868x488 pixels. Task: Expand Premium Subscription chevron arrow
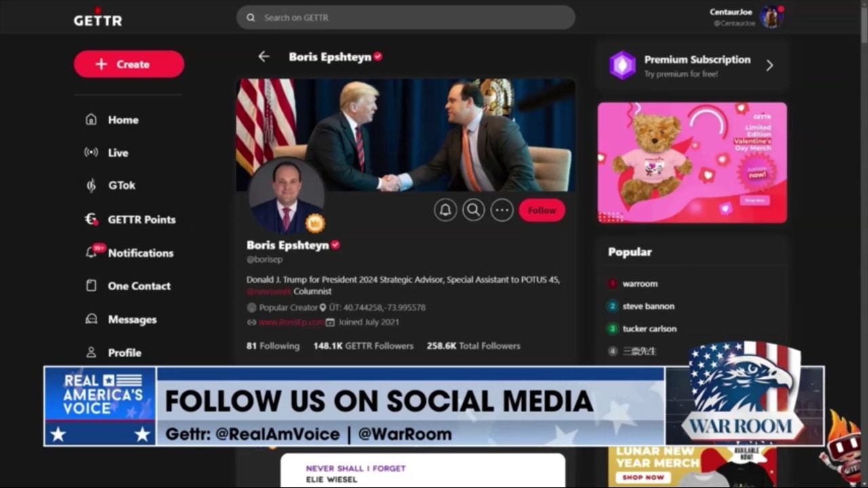(770, 66)
